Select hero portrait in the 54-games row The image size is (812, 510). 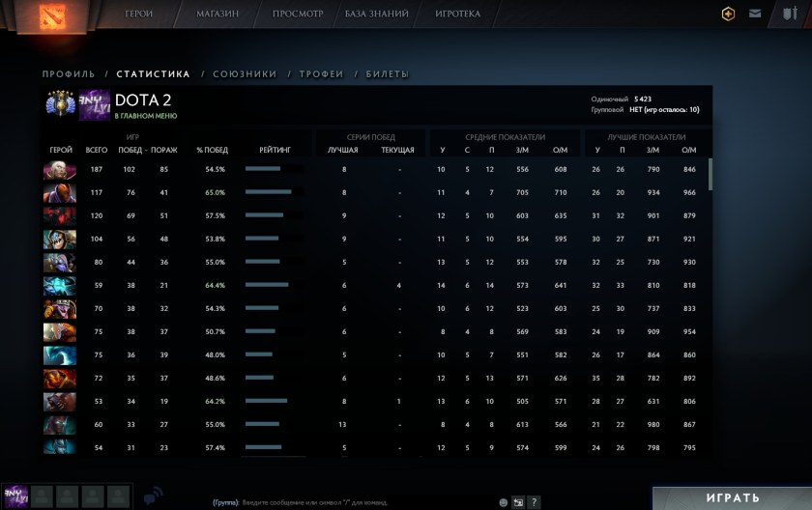click(60, 447)
